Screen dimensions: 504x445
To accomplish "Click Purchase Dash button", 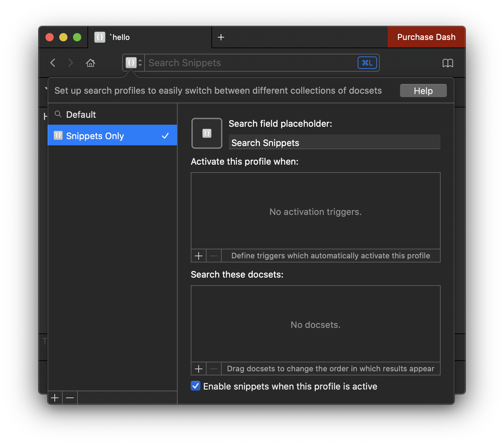I will pyautogui.click(x=426, y=37).
